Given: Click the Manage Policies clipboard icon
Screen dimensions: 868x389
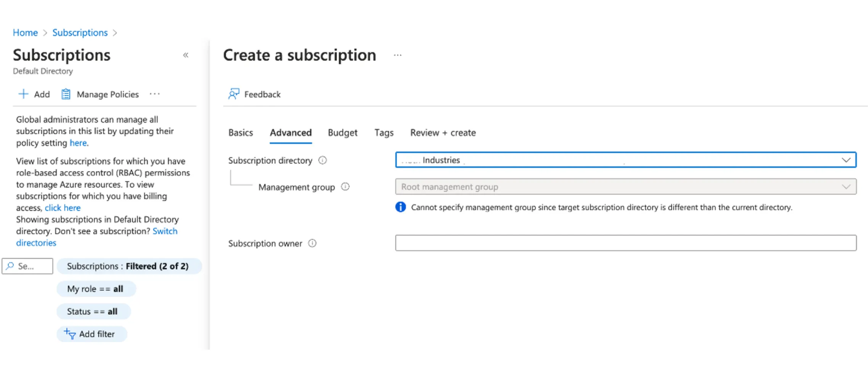Looking at the screenshot, I should pos(66,94).
